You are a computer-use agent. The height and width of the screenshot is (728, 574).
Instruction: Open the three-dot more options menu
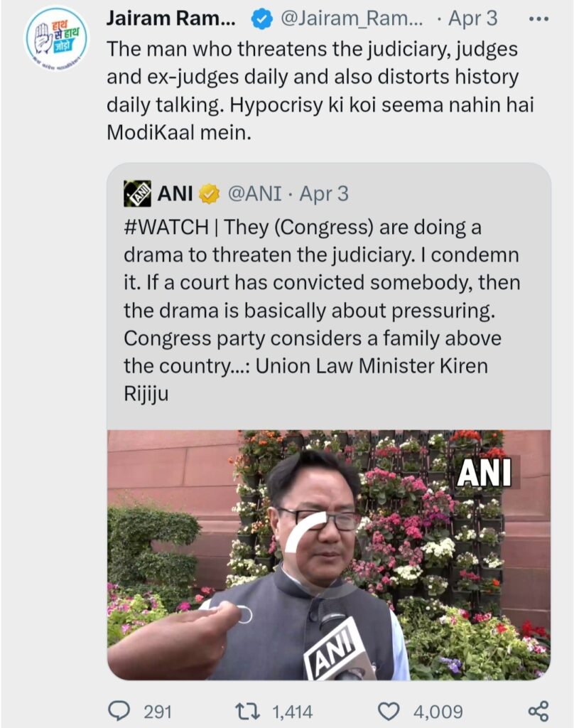tap(539, 19)
